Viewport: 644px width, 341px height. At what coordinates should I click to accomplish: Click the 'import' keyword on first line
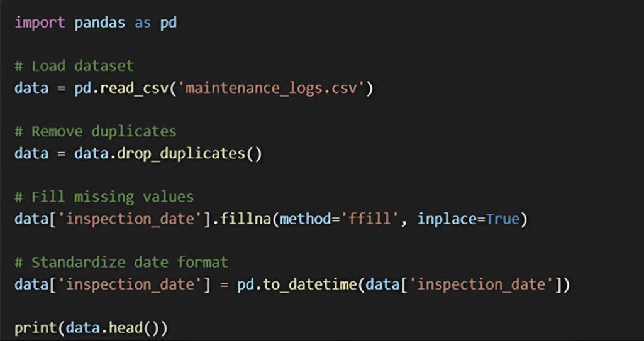point(40,22)
